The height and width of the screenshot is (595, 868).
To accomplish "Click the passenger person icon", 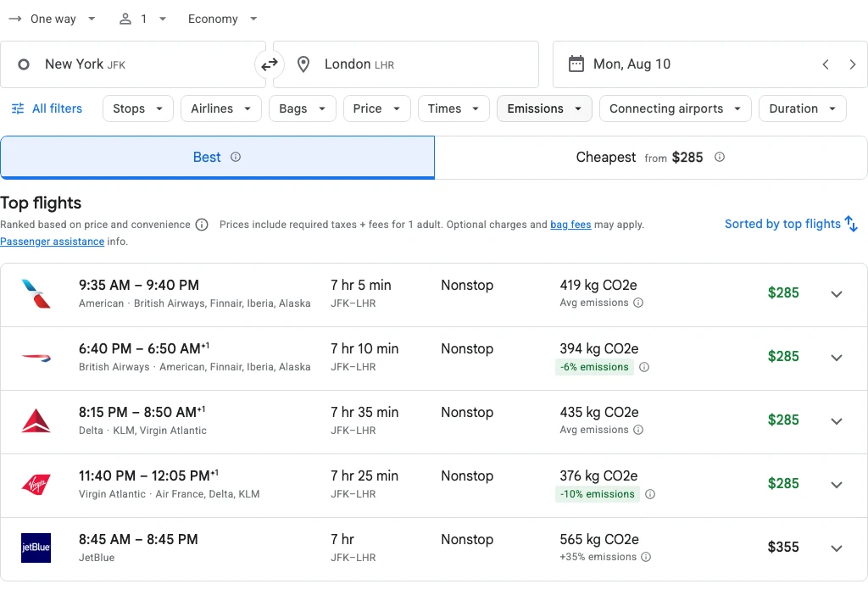I will (x=125, y=19).
